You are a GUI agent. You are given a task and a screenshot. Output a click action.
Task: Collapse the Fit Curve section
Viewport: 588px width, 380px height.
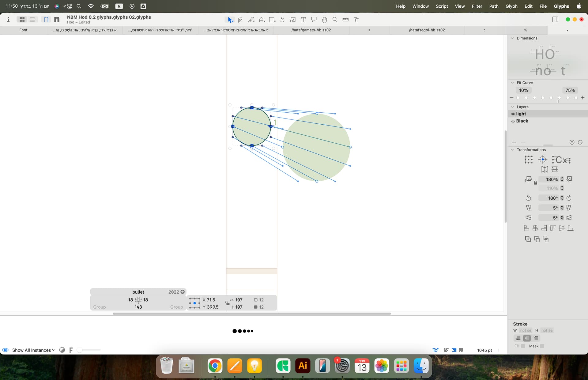coord(512,83)
